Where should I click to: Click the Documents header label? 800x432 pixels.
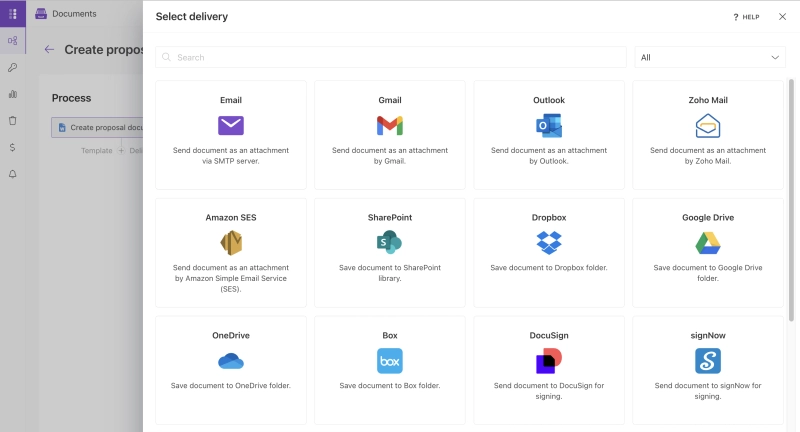click(x=74, y=14)
